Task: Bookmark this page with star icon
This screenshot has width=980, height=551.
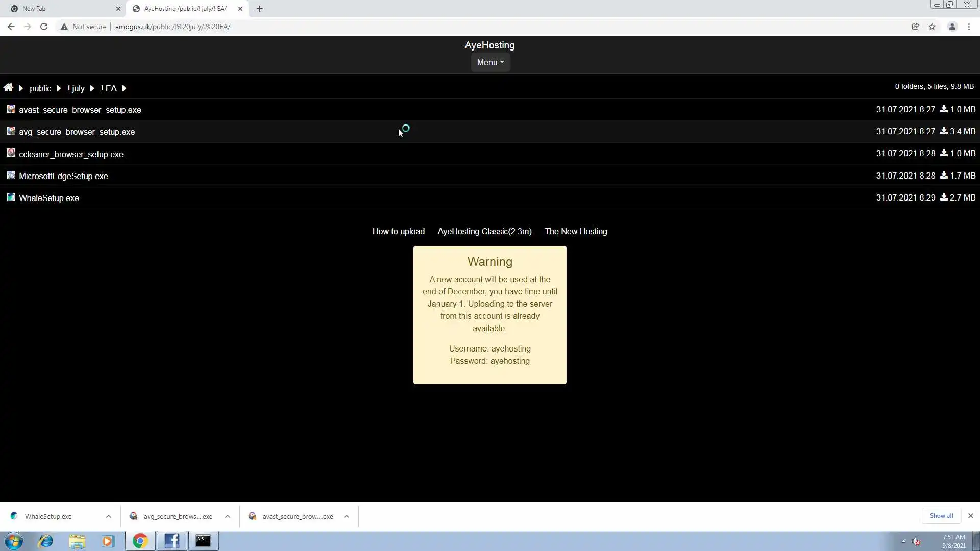Action: point(932,27)
